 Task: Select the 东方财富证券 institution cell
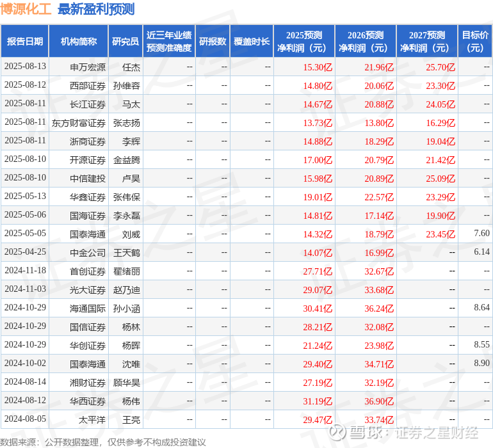[79, 123]
